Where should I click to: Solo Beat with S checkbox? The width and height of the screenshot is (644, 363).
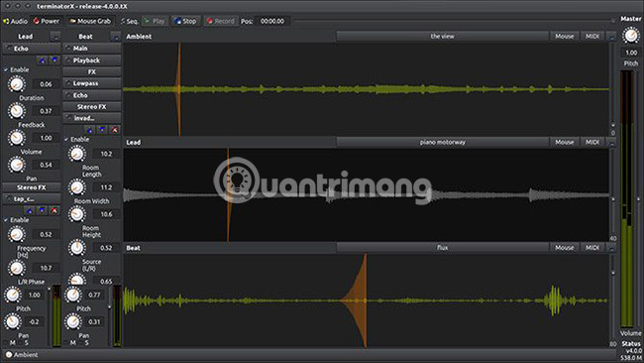(80, 342)
